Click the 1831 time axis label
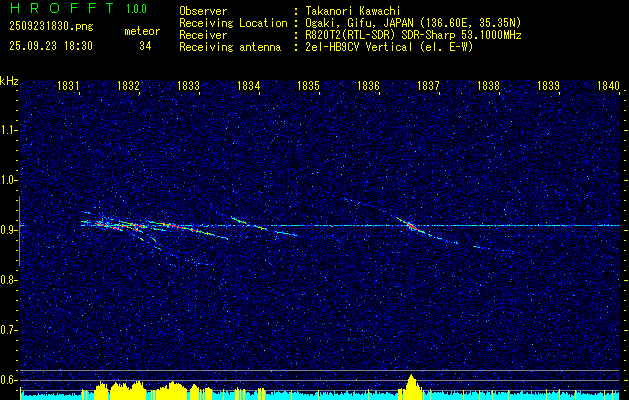The height and width of the screenshot is (400, 629). coord(68,85)
